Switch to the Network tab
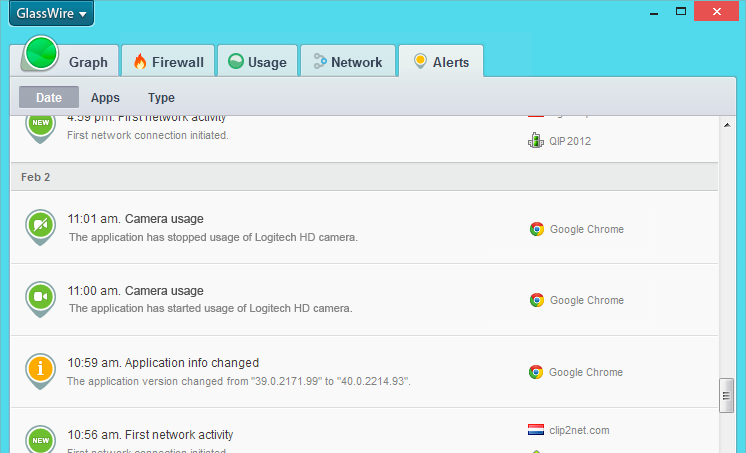The image size is (746, 453). pos(348,61)
